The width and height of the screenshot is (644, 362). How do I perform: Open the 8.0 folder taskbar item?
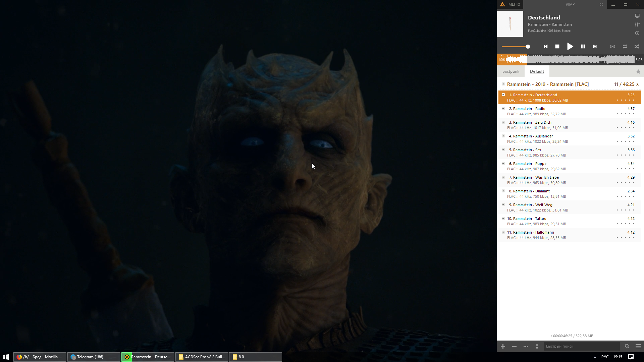tap(256, 357)
